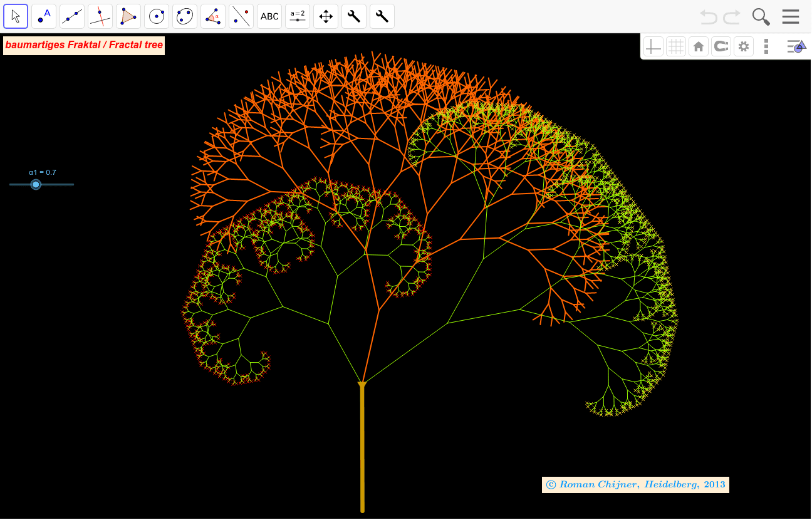This screenshot has height=520, width=812.
Task: Open the search magnifier
Action: click(x=761, y=16)
